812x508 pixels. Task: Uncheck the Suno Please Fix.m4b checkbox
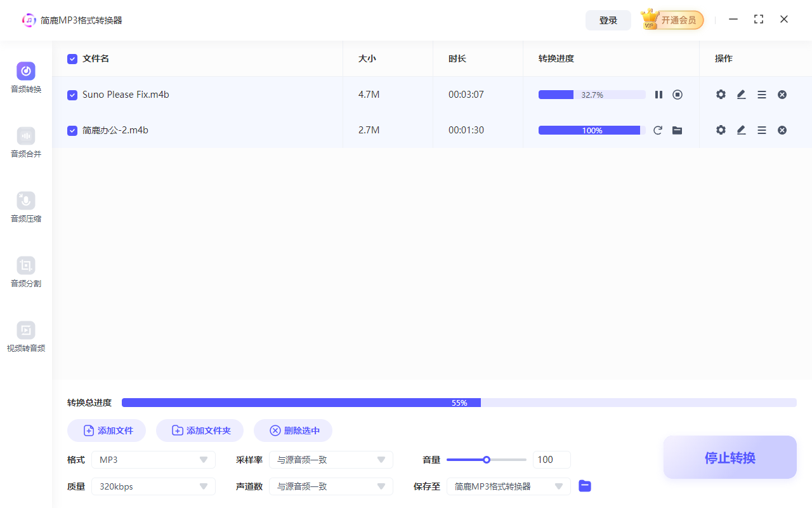[x=72, y=94]
